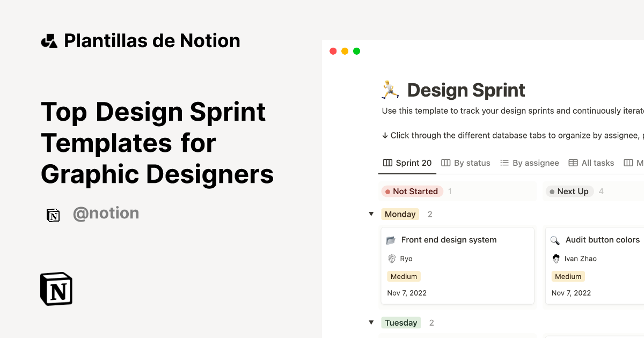The height and width of the screenshot is (338, 644).
Task: Click the folder icon on Front end design system card
Action: (x=392, y=240)
